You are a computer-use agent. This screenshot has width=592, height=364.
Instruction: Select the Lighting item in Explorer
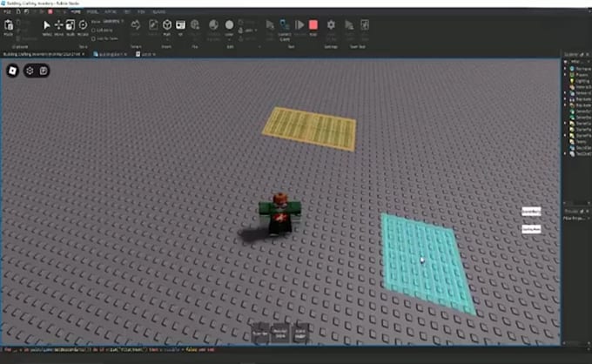(x=581, y=81)
